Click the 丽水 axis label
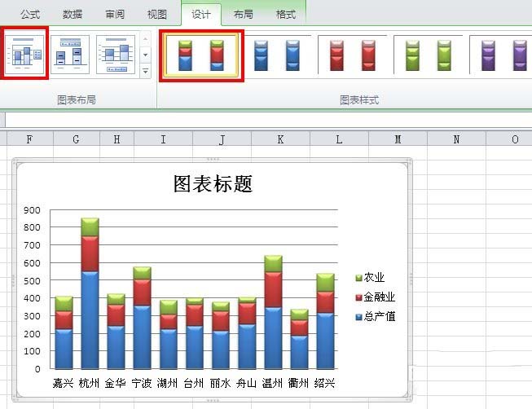Viewport: 532px width, 409px height. tap(220, 383)
